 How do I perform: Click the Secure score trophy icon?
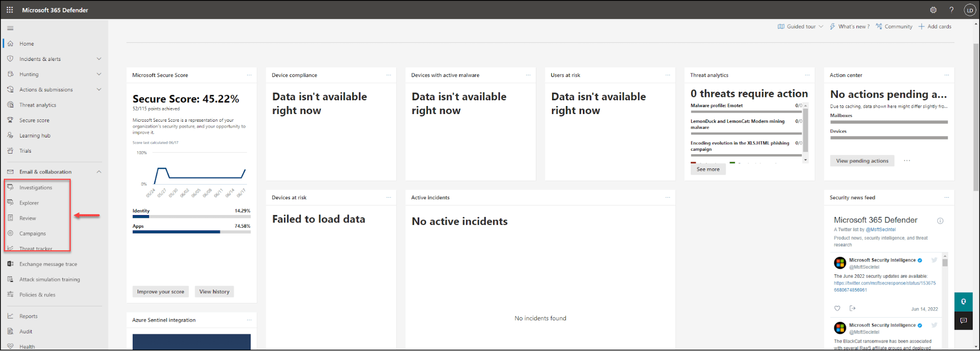[10, 120]
